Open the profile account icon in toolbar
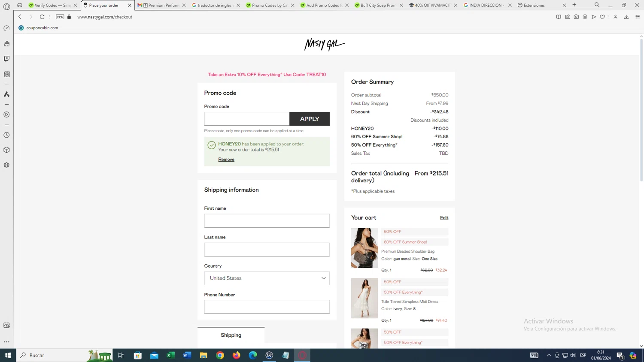 click(615, 17)
